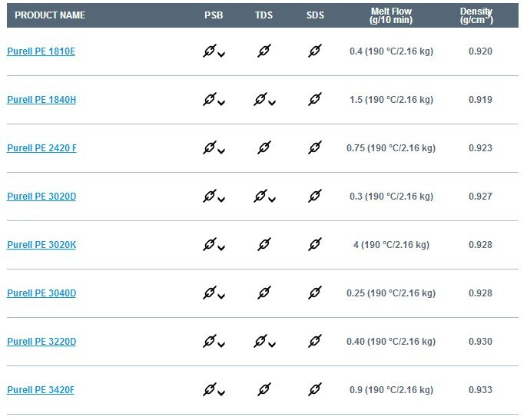The height and width of the screenshot is (420, 527).
Task: Open SDS link icon for Purell PE 3220D
Action: [x=315, y=342]
